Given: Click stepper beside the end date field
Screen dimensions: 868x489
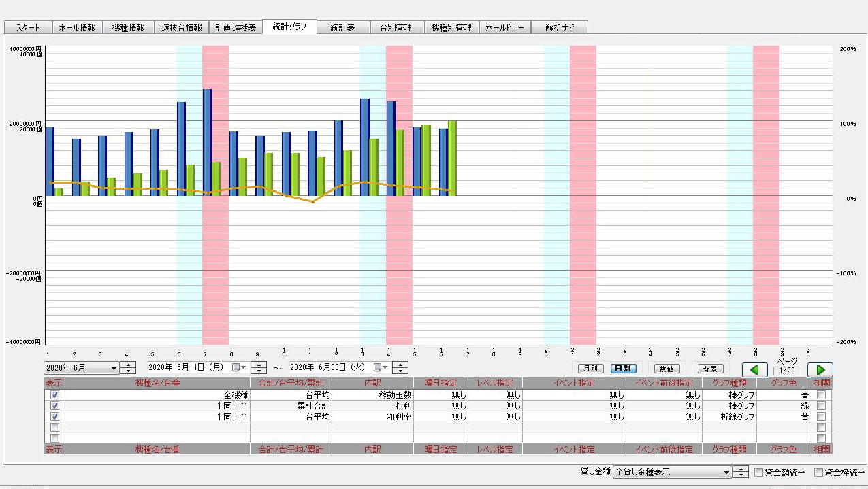Looking at the screenshot, I should [401, 368].
